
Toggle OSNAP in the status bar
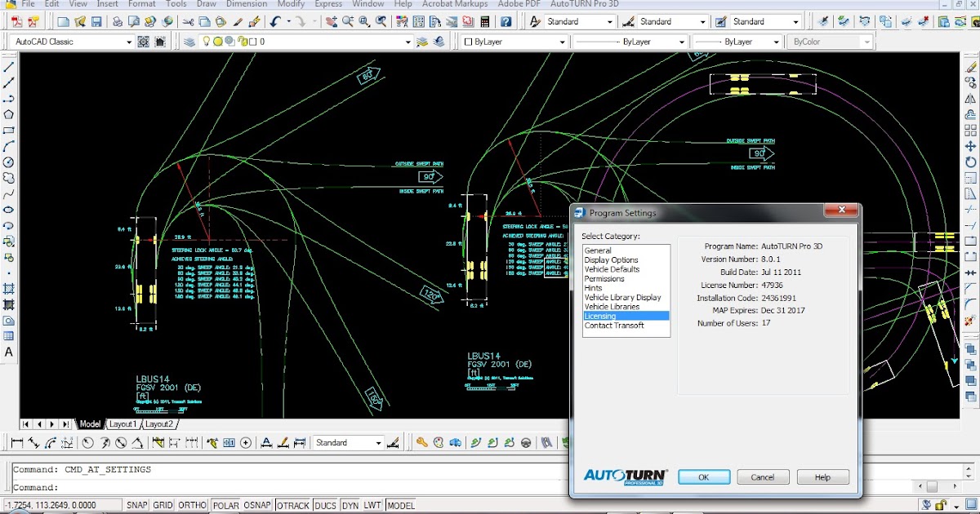coord(257,506)
